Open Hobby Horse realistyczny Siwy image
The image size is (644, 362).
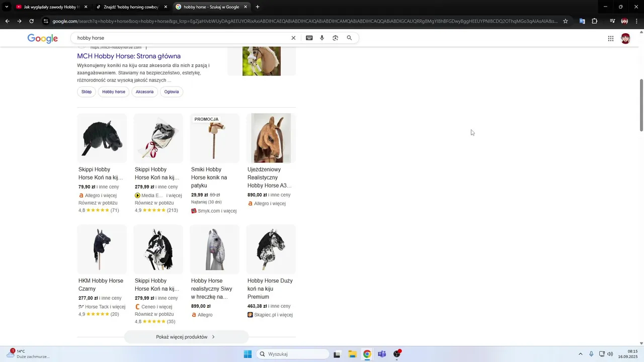(x=214, y=249)
